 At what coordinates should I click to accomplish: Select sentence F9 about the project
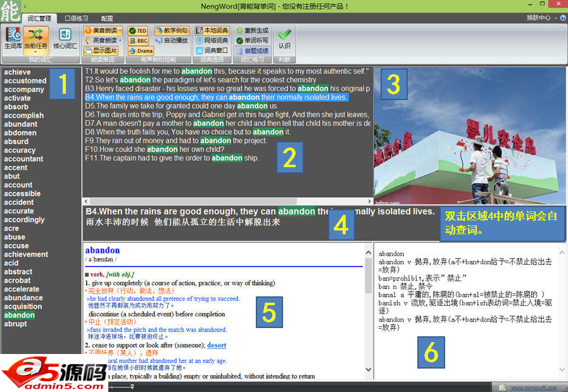(176, 141)
